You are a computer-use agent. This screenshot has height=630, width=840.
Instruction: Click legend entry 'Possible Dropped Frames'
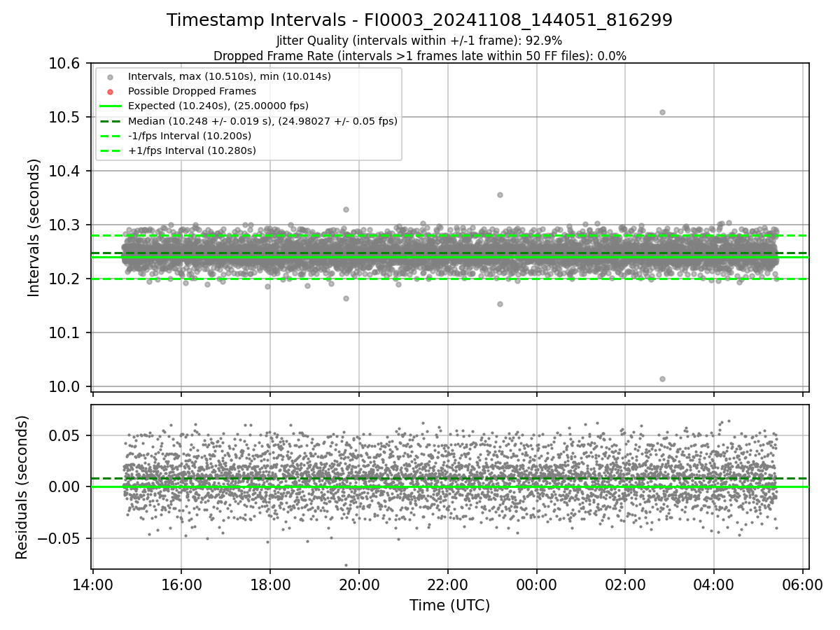click(192, 91)
